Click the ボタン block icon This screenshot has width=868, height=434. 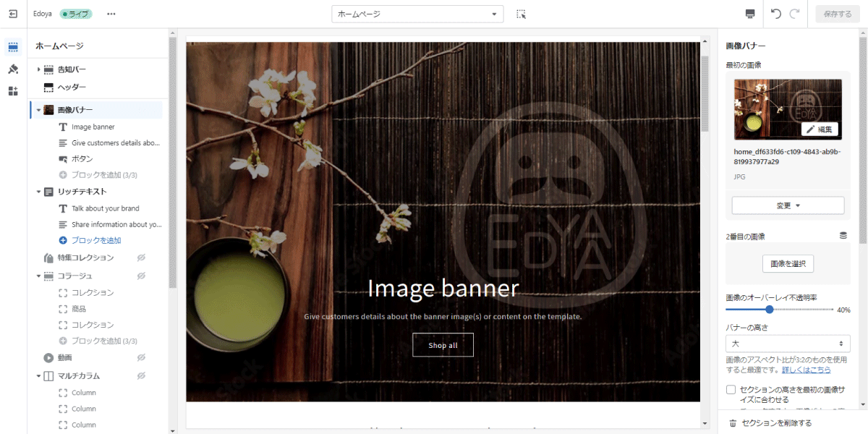click(x=63, y=158)
